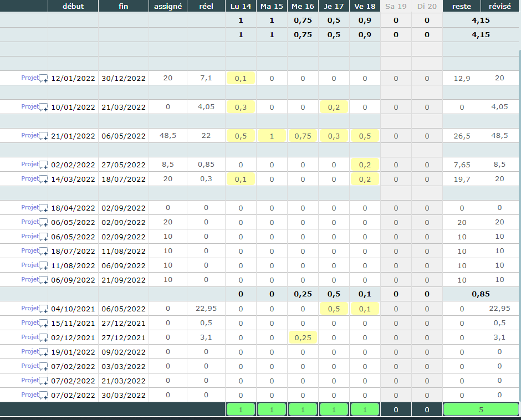Open comment icon on row starting 21/01/2022
This screenshot has height=420, width=521.
click(x=43, y=136)
